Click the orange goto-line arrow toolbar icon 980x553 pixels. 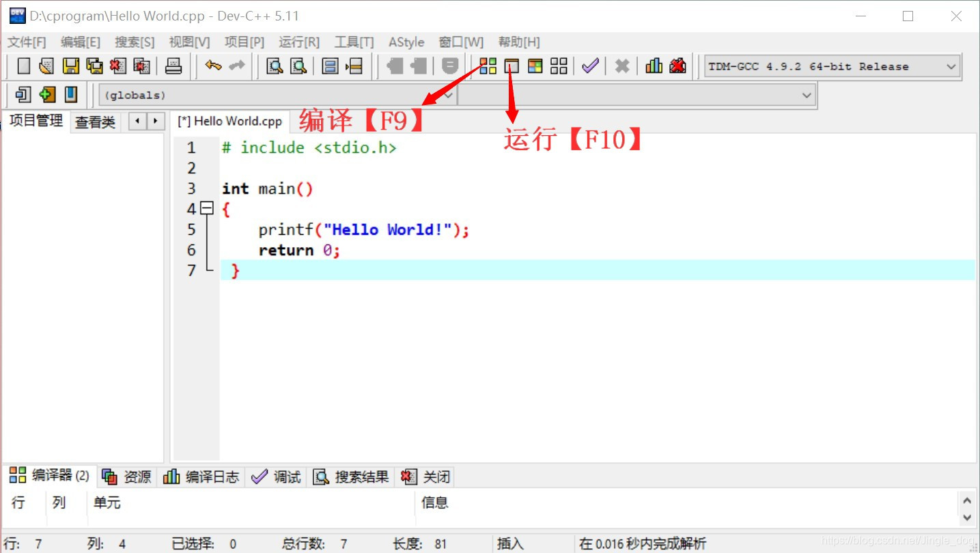click(x=354, y=66)
